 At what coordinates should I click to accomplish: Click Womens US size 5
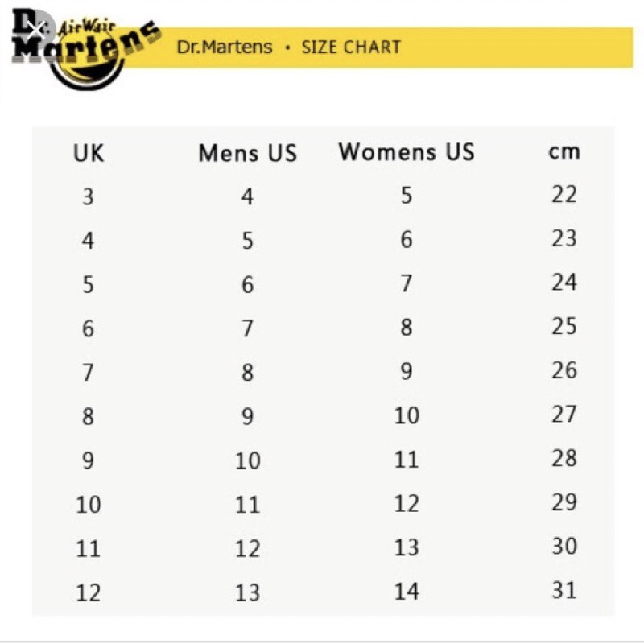(407, 196)
